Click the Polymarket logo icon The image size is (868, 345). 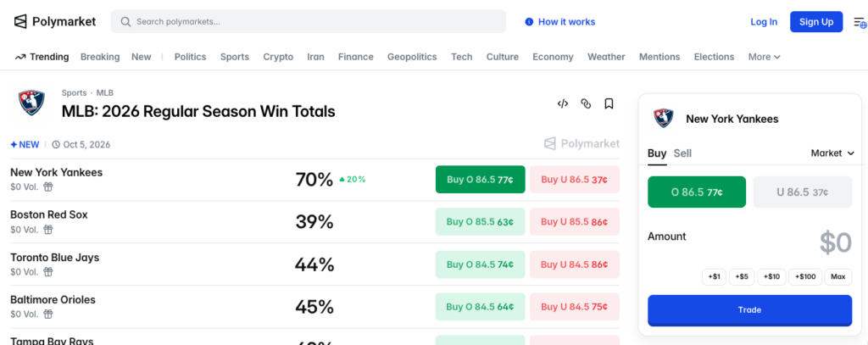[x=20, y=21]
